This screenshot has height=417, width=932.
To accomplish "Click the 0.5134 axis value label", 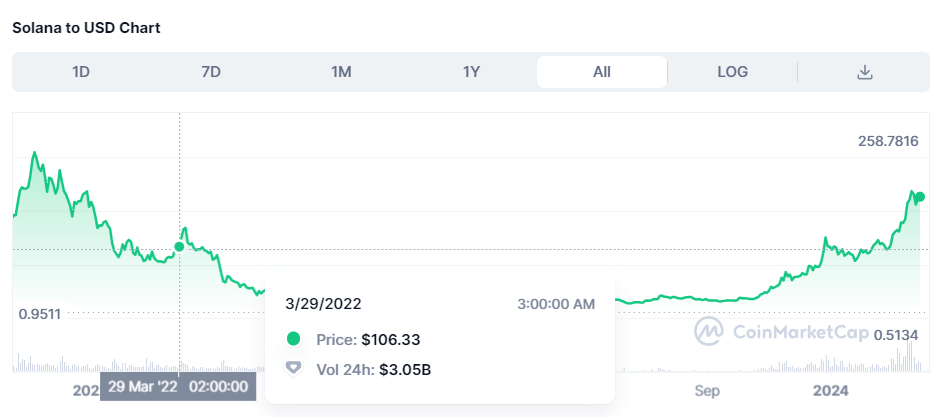I will [x=895, y=335].
